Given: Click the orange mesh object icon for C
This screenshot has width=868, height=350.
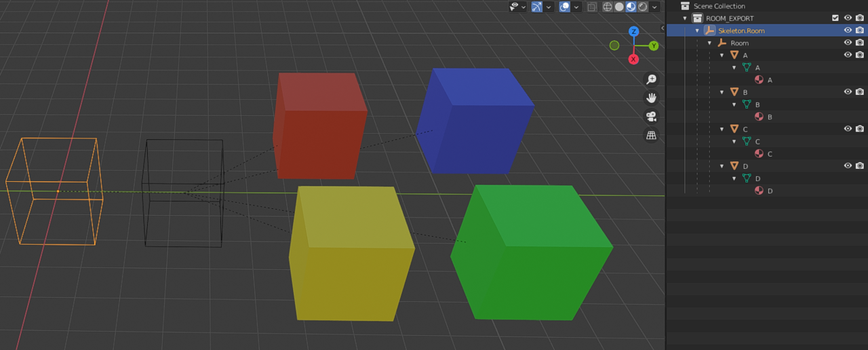Looking at the screenshot, I should 734,129.
